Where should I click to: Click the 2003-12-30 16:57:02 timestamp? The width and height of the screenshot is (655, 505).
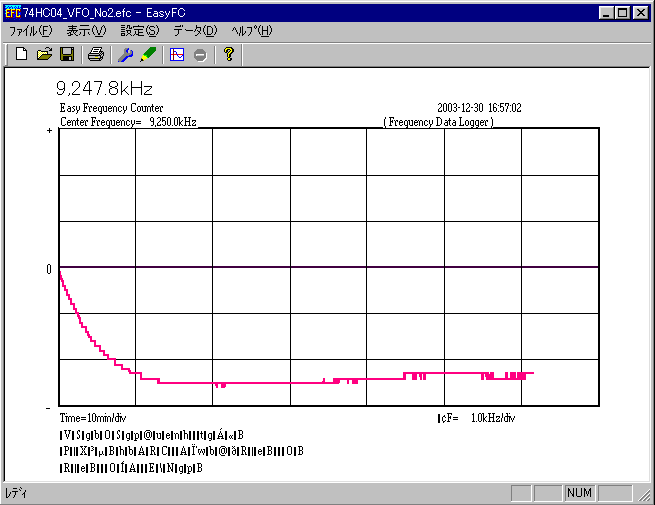point(480,108)
